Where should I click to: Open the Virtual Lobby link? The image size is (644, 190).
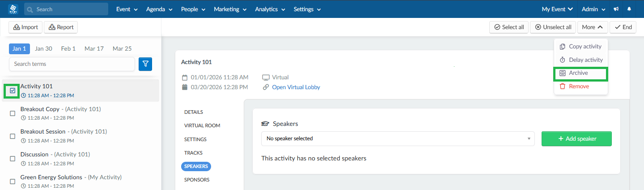coord(296,87)
